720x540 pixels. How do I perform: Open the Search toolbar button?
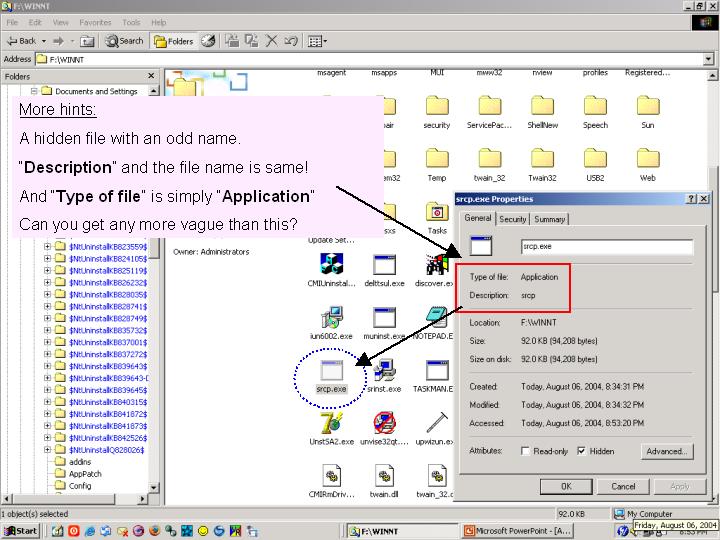pyautogui.click(x=124, y=41)
